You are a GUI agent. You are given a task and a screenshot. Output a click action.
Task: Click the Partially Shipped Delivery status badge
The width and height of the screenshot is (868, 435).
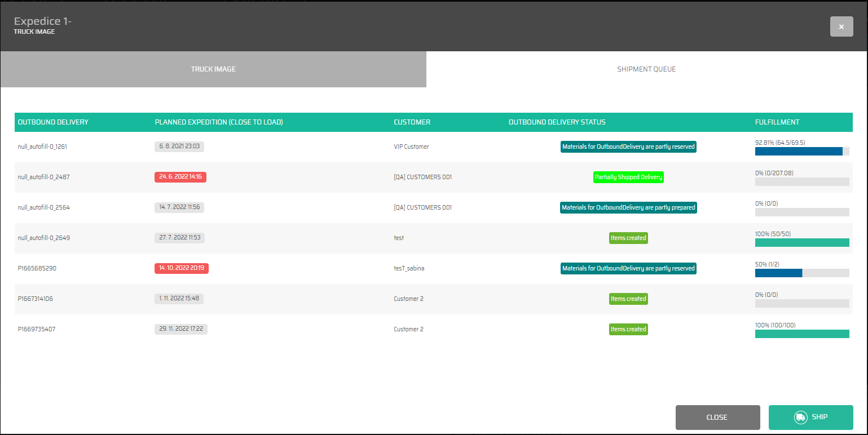pyautogui.click(x=628, y=177)
